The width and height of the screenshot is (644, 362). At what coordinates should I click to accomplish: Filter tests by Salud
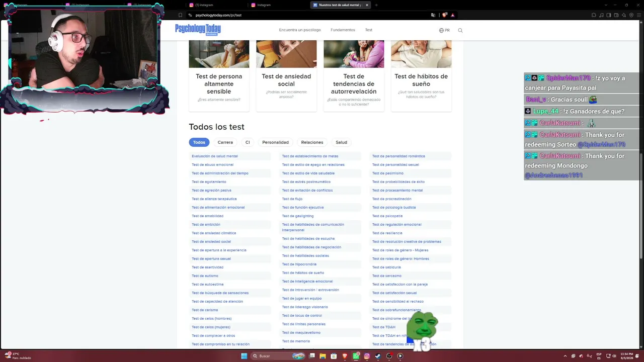[x=342, y=142]
